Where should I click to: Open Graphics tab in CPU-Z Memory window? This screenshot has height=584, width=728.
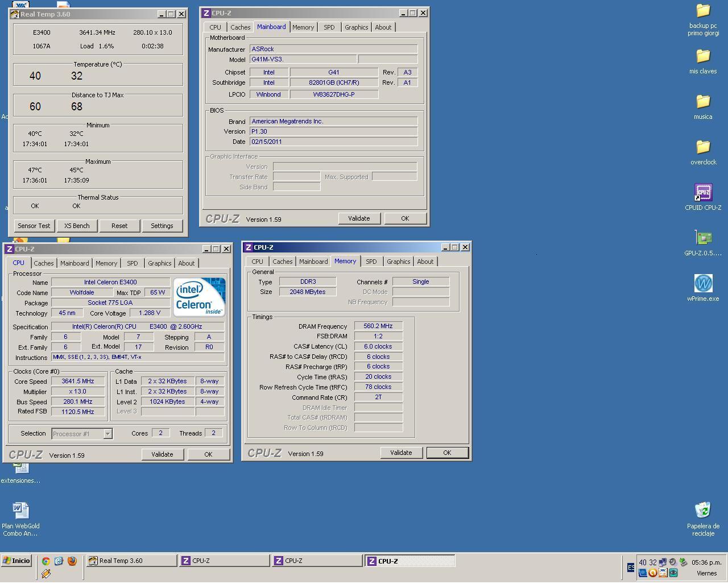(399, 262)
